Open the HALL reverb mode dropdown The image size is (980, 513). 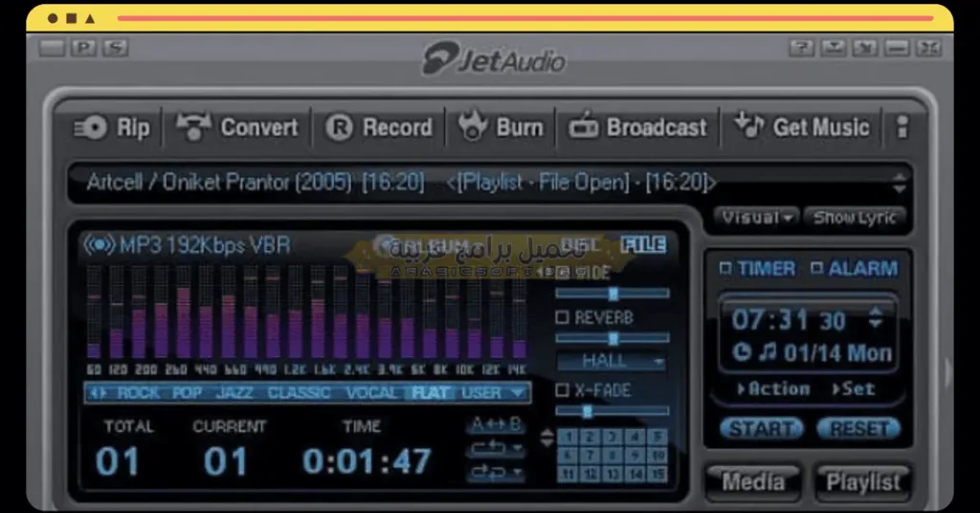pyautogui.click(x=611, y=361)
